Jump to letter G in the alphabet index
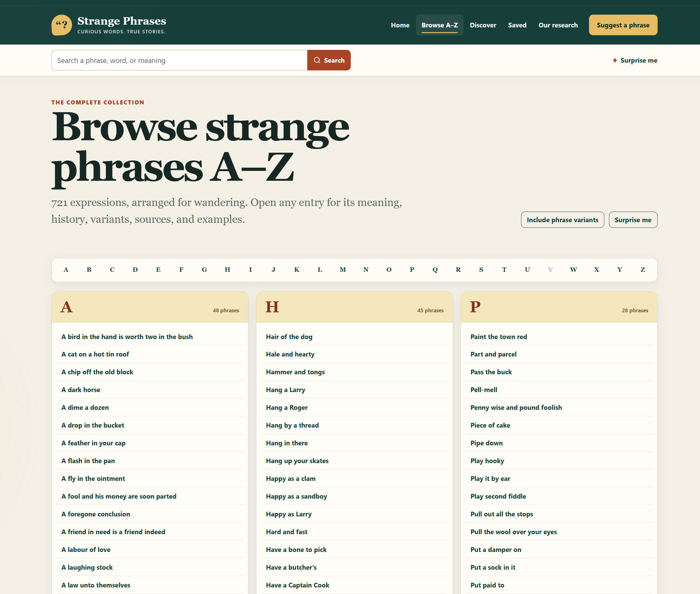The height and width of the screenshot is (594, 700). 205,270
